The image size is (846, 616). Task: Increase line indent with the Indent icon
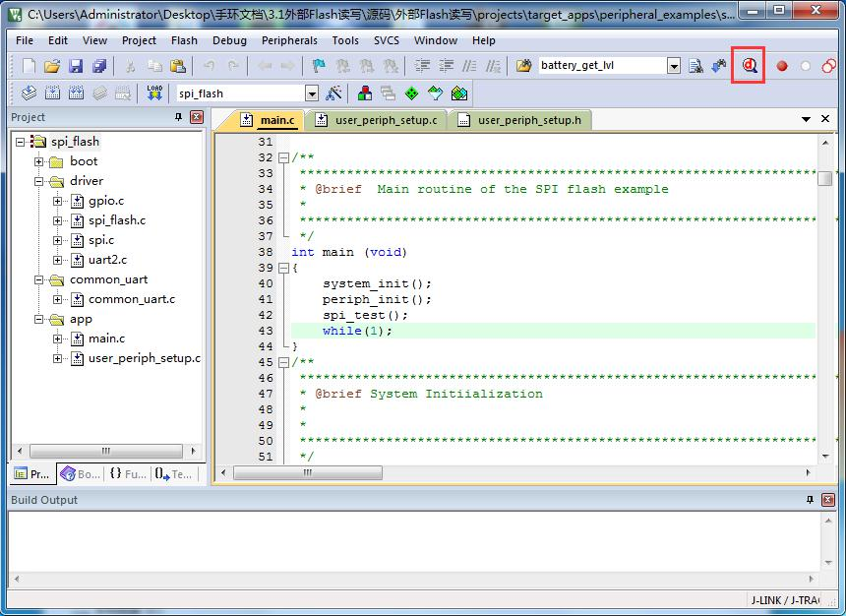[x=422, y=66]
